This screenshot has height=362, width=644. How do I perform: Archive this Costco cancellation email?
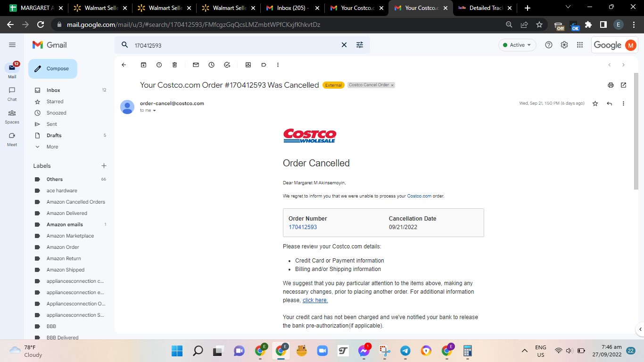coord(144,65)
